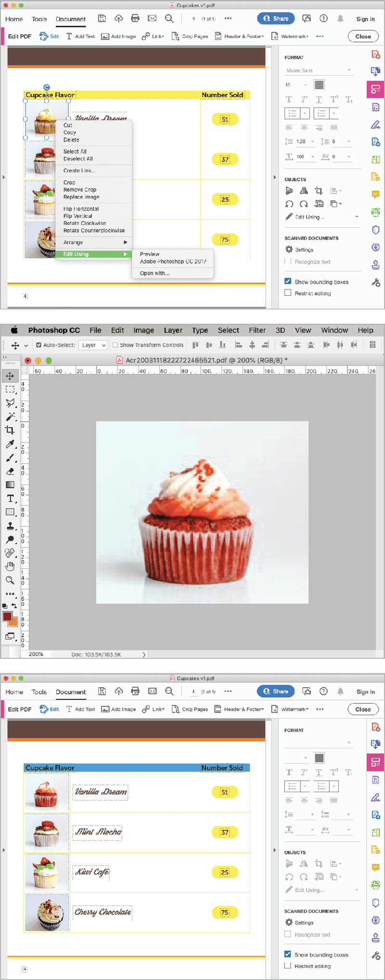Click Save disk icon in context-menu Acrobat window
The height and width of the screenshot is (980, 385).
[102, 18]
